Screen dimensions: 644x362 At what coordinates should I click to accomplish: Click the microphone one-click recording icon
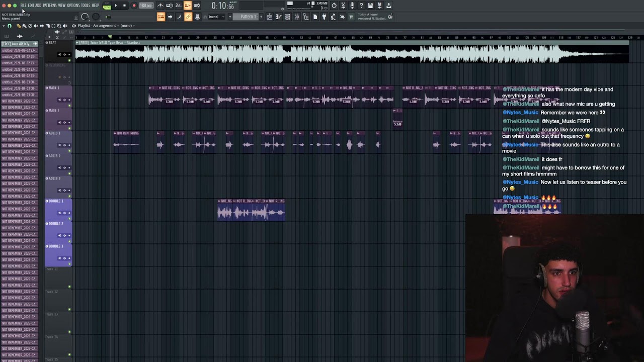[x=352, y=6]
